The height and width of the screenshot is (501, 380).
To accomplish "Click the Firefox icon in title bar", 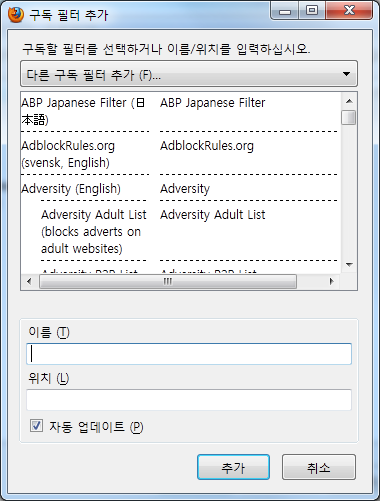I will pos(16,15).
